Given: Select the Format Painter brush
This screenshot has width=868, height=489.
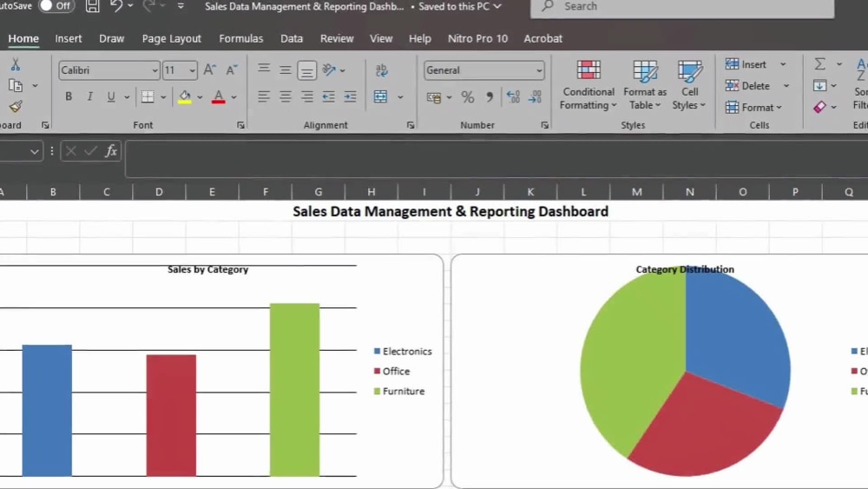Looking at the screenshot, I should [16, 106].
